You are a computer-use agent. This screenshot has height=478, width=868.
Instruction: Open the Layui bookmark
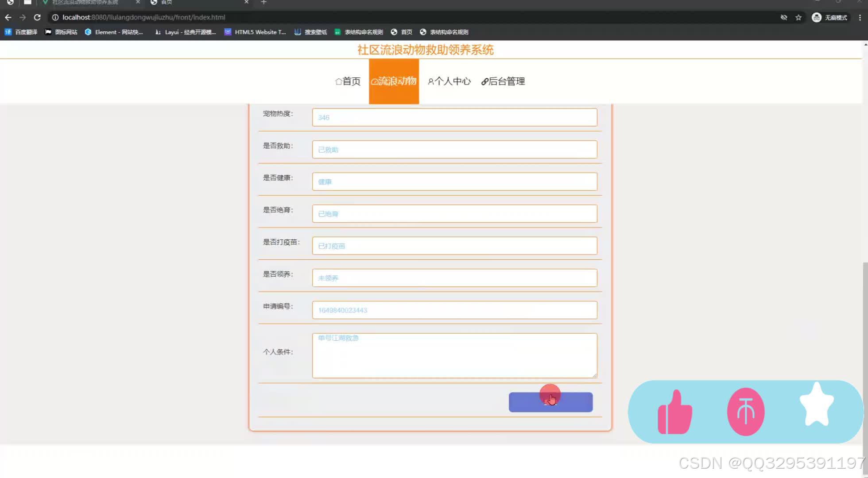185,32
